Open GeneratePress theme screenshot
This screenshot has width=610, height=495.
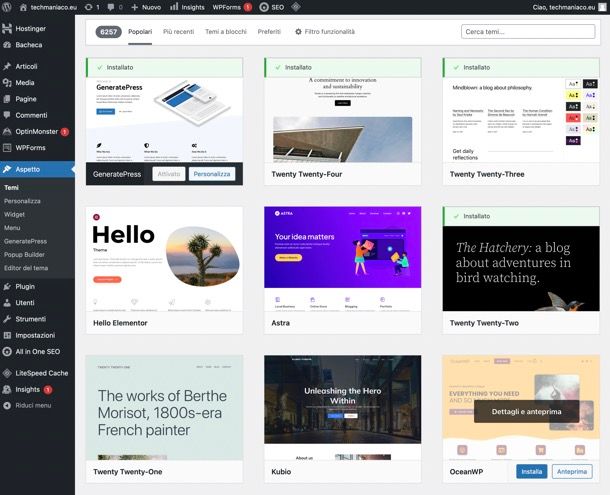point(164,120)
